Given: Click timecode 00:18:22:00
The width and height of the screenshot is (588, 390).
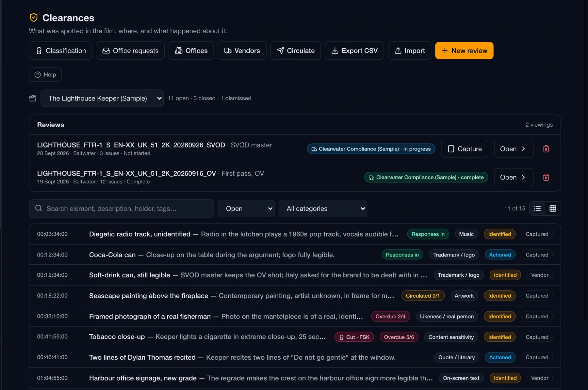Looking at the screenshot, I should coord(52,296).
